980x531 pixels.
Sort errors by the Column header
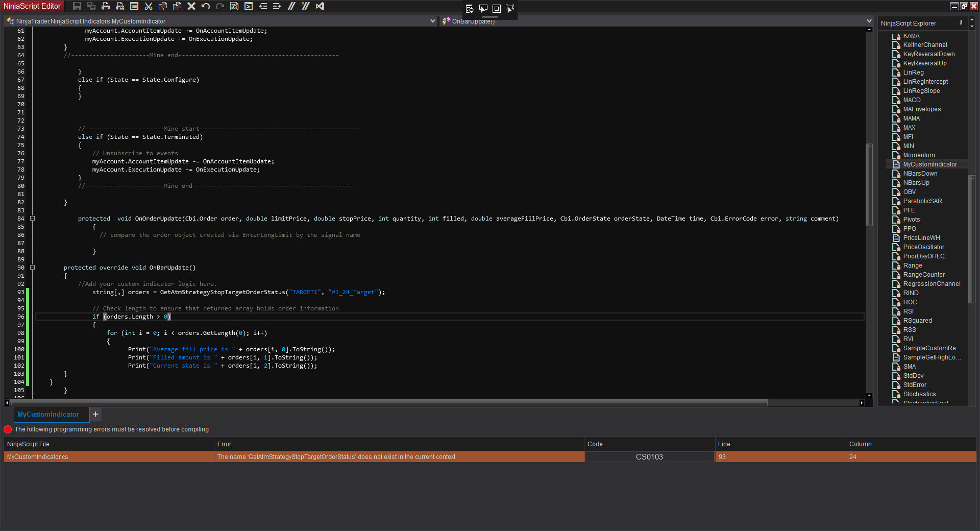coord(911,444)
